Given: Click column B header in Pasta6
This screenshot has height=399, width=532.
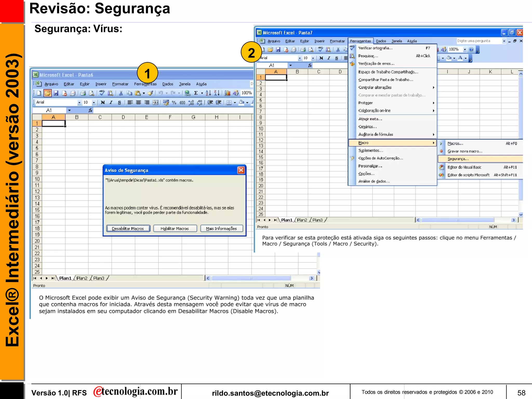Looking at the screenshot, I should [x=77, y=117].
